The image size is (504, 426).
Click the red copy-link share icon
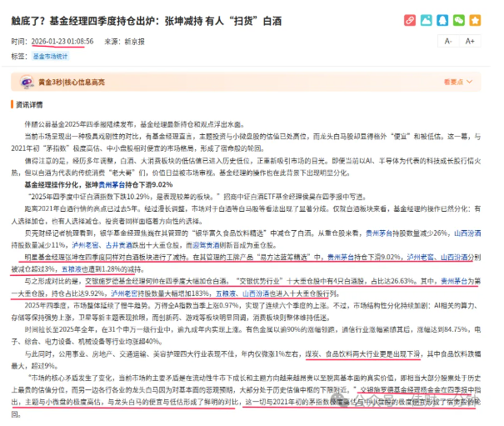point(410,20)
